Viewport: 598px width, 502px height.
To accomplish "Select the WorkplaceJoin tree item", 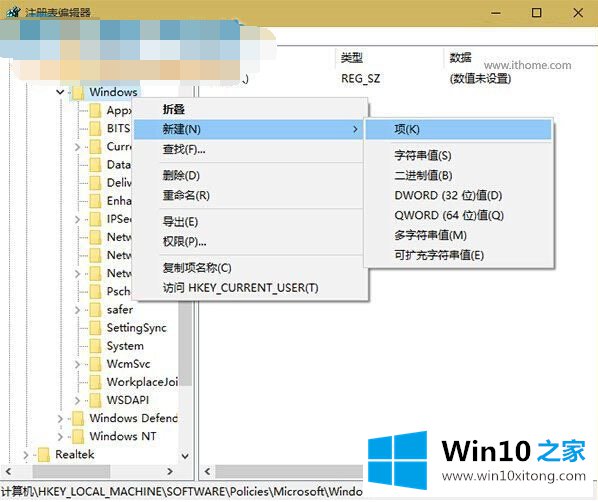I will tap(142, 382).
